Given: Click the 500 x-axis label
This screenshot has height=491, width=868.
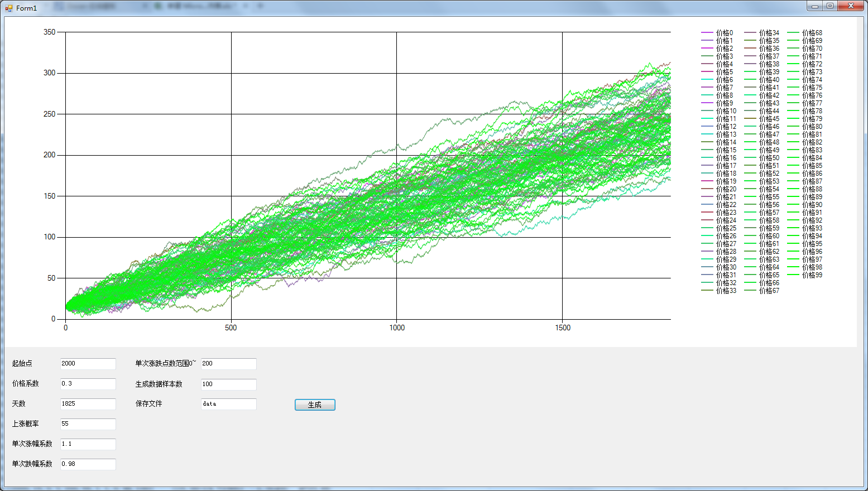Looking at the screenshot, I should coord(231,328).
